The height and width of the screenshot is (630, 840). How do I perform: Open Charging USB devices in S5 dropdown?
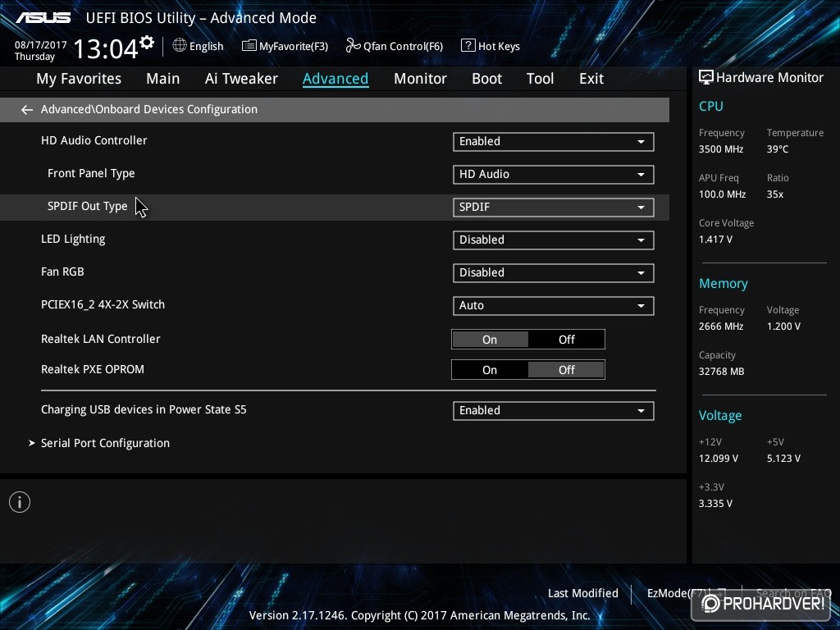[x=554, y=410]
